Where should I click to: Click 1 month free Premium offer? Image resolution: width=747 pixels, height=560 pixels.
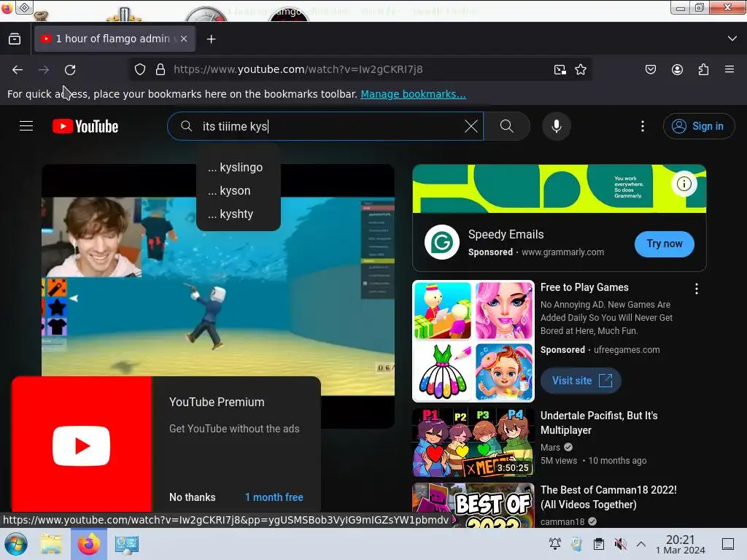point(274,497)
